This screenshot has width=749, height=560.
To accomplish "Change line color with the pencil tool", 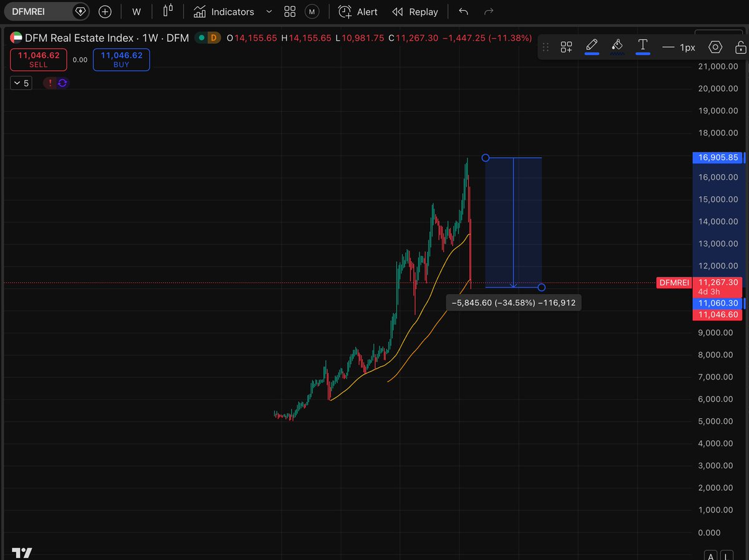I will pyautogui.click(x=592, y=46).
